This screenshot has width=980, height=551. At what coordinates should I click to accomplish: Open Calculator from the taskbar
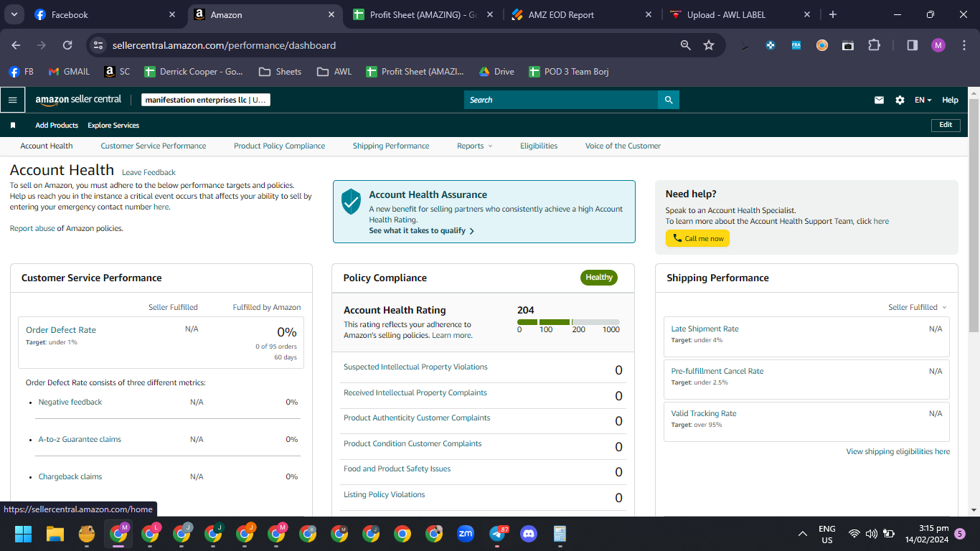click(x=560, y=534)
